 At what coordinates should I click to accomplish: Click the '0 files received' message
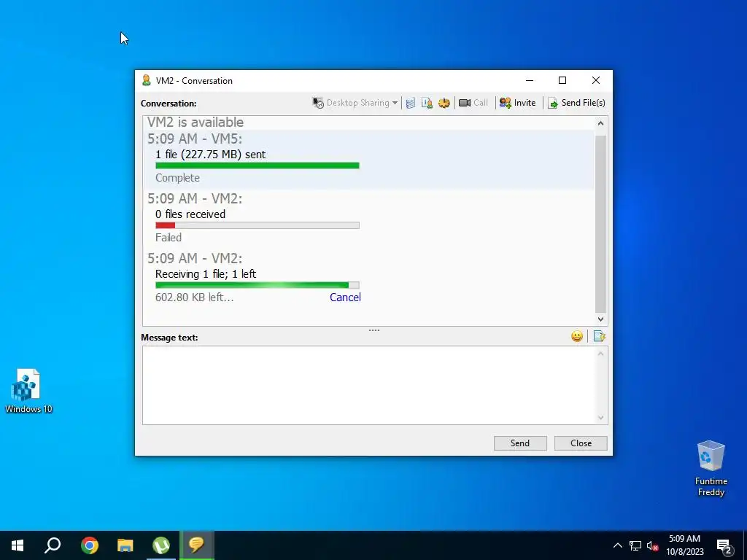[x=190, y=214]
